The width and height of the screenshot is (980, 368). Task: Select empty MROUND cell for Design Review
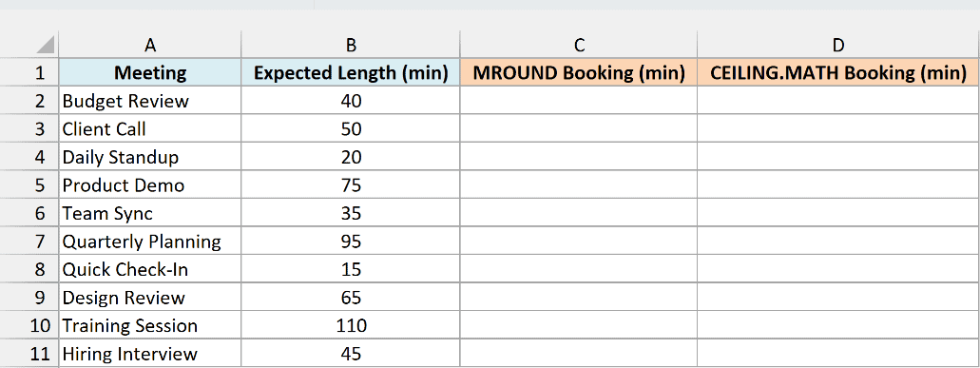click(579, 298)
